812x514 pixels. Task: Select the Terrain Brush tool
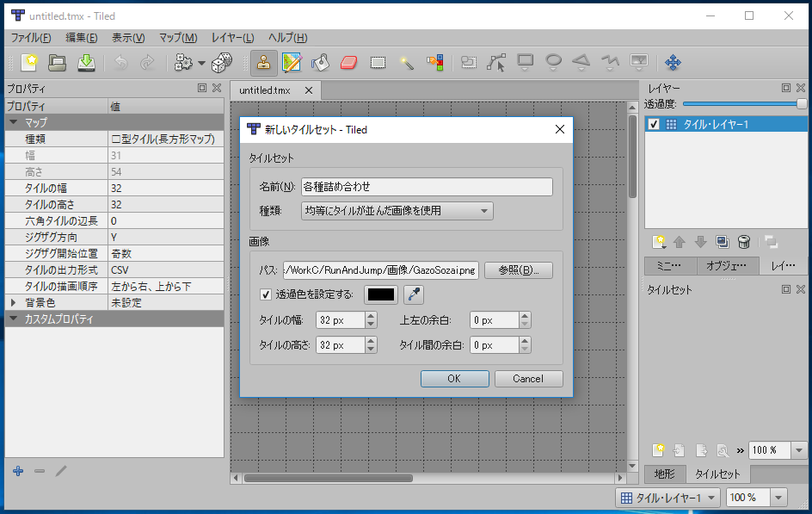(292, 63)
